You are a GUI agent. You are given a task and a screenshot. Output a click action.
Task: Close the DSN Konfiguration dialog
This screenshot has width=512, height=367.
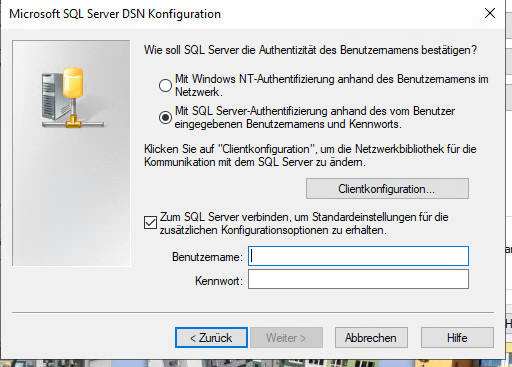pyautogui.click(x=490, y=13)
